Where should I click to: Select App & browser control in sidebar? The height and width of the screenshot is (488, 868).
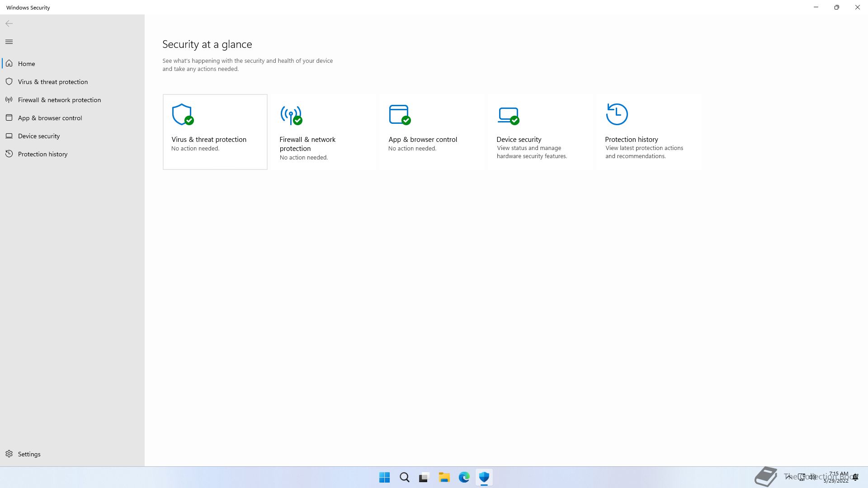pyautogui.click(x=50, y=118)
